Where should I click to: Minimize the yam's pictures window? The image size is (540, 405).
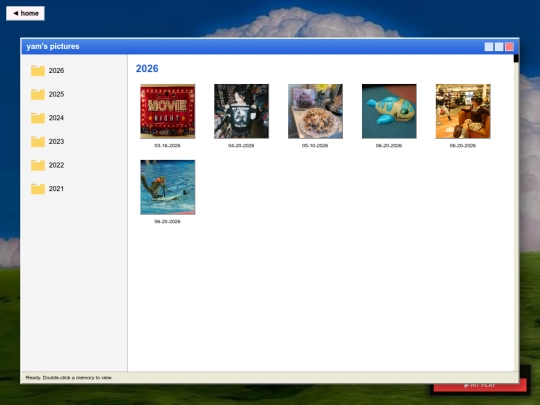(489, 47)
